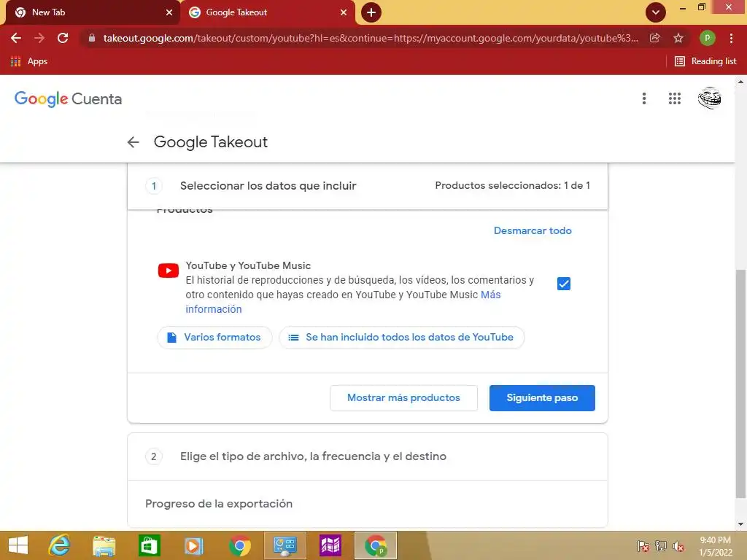This screenshot has width=747, height=560.
Task: Open the media player taskbar icon
Action: coord(193,545)
